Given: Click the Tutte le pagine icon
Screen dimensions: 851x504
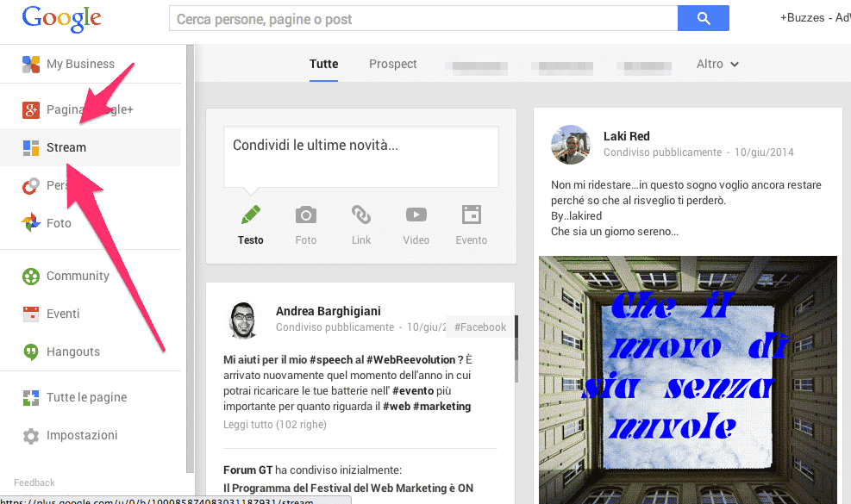Looking at the screenshot, I should [31, 398].
